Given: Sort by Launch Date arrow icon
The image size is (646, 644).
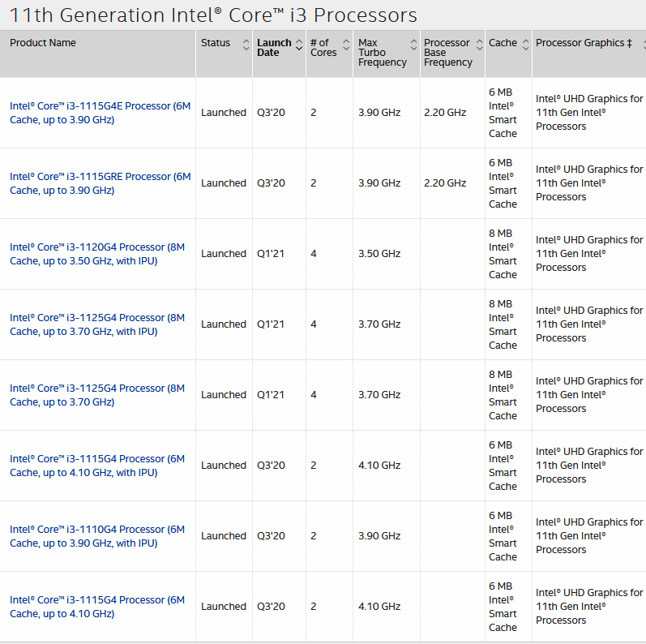Looking at the screenshot, I should 300,45.
